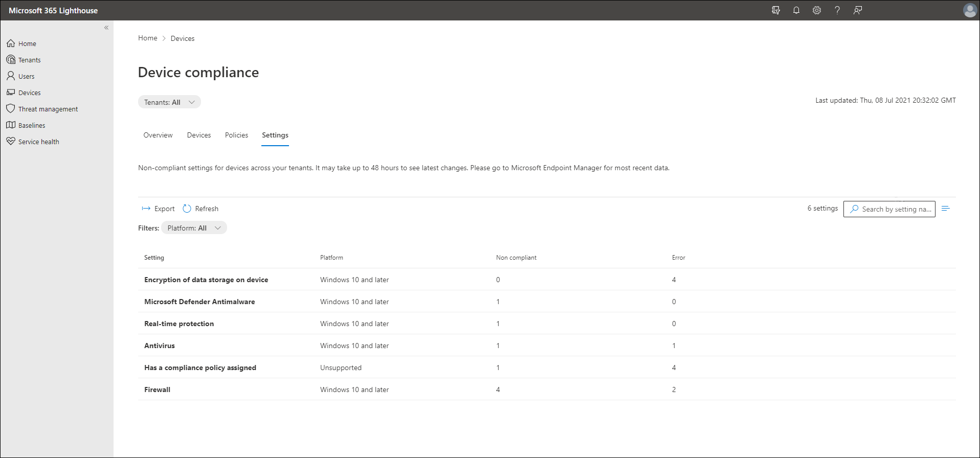
Task: Collapse the left navigation pane
Action: point(106,28)
